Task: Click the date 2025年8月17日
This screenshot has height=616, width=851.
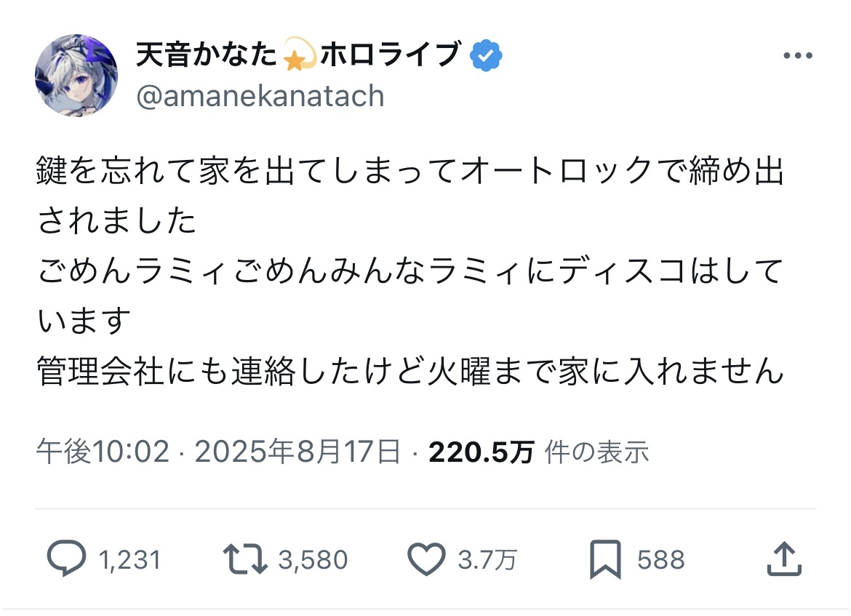Action: pyautogui.click(x=297, y=452)
